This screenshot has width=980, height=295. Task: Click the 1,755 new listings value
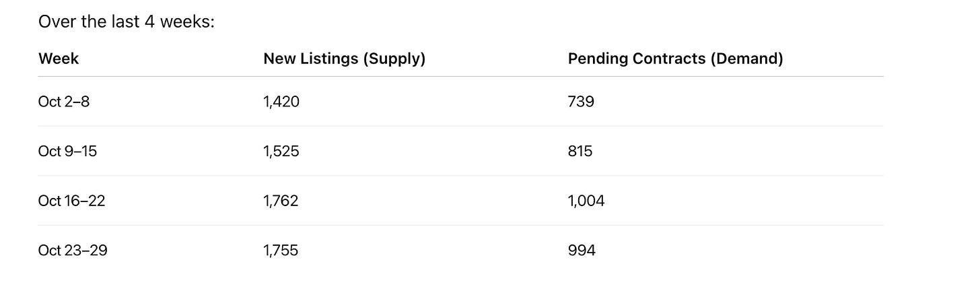281,251
